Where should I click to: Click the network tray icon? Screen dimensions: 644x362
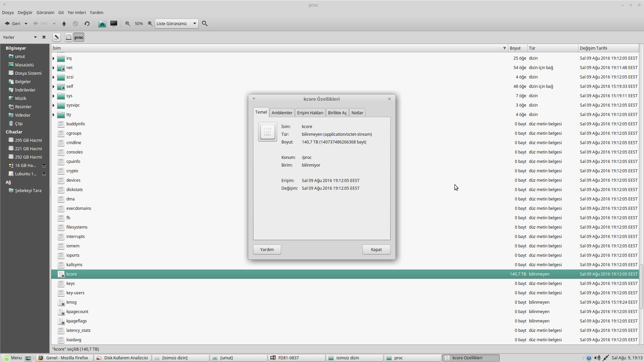click(606, 358)
